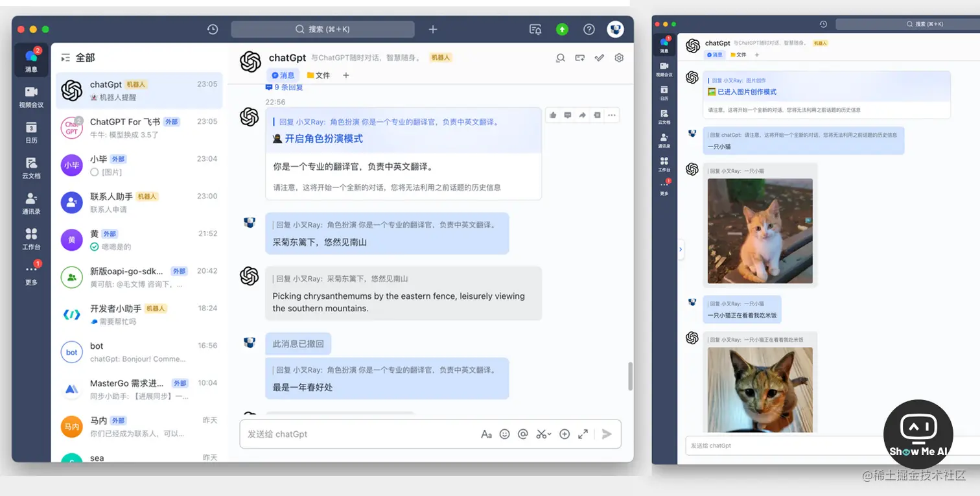Screen dimensions: 980x496
Task: Switch to 文件 tab in right window
Action: coord(738,55)
